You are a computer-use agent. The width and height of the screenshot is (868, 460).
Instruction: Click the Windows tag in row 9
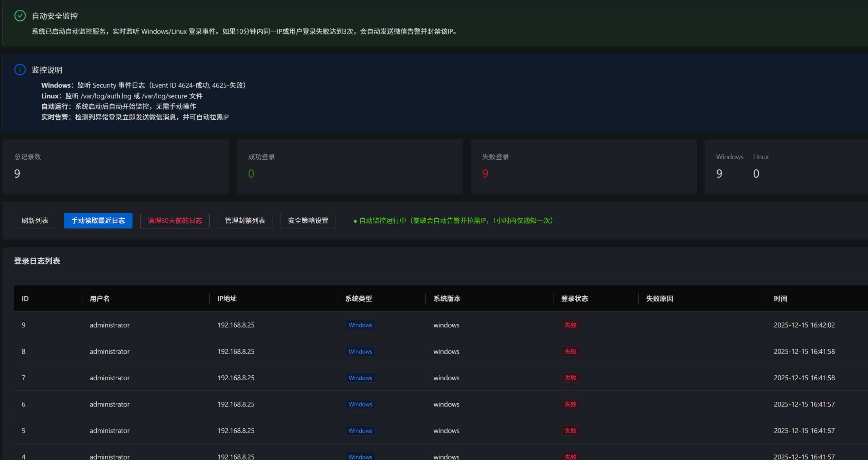360,325
